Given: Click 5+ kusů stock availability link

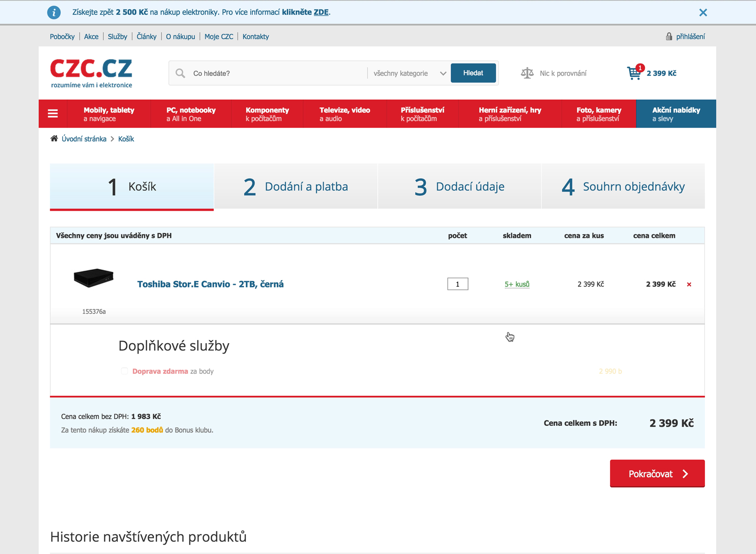Looking at the screenshot, I should click(517, 285).
